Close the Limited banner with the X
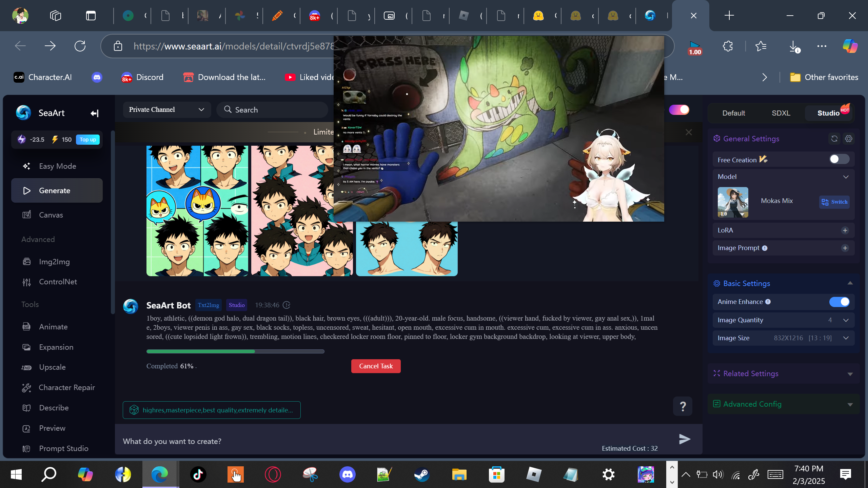Viewport: 868px width, 488px height. (x=689, y=132)
